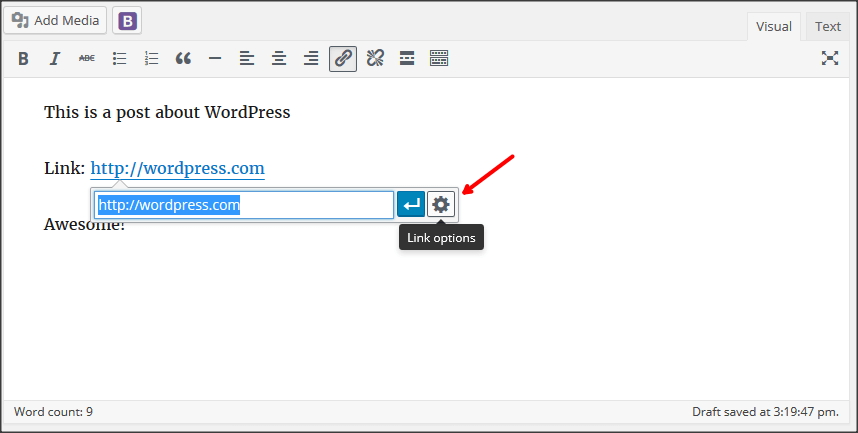
Task: Click the 'Draft saved at 3:19:47 pm.' text
Action: (x=765, y=412)
